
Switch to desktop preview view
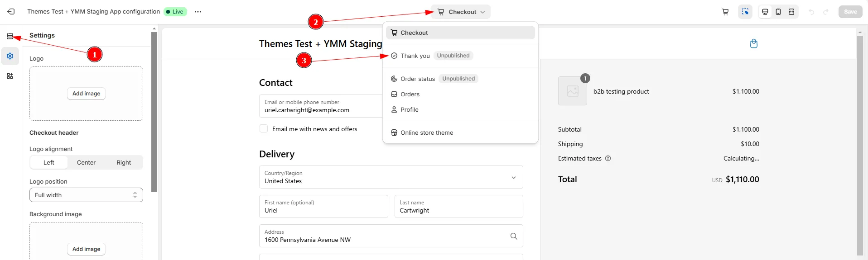(x=765, y=12)
